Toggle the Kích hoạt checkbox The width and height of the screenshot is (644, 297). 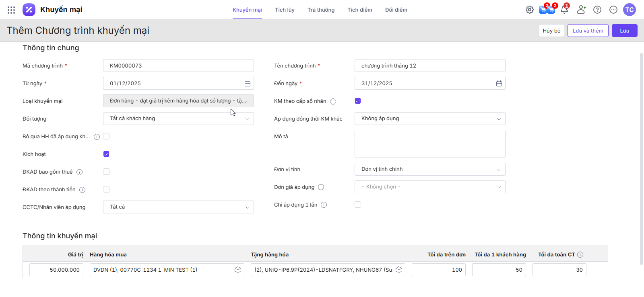click(106, 154)
